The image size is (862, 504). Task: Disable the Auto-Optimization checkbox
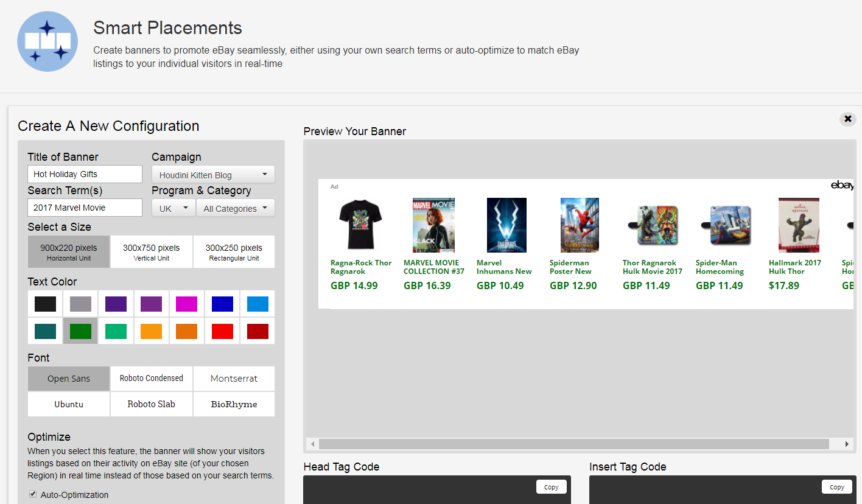(x=33, y=494)
